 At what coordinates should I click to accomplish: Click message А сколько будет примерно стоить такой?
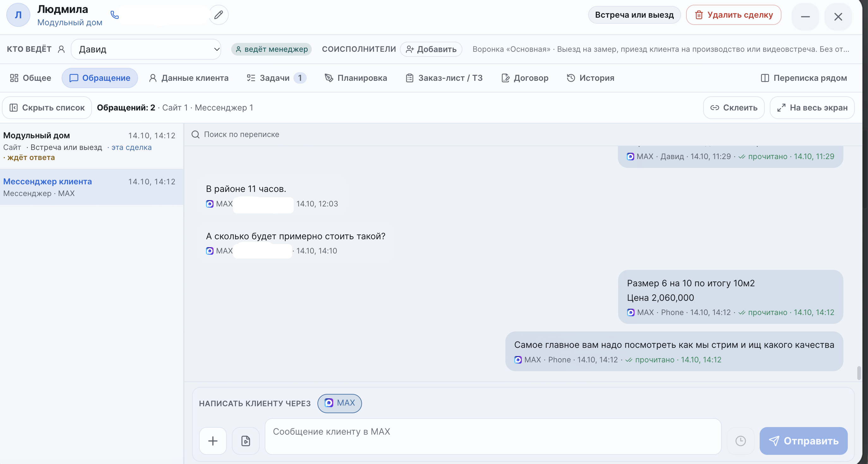[296, 236]
